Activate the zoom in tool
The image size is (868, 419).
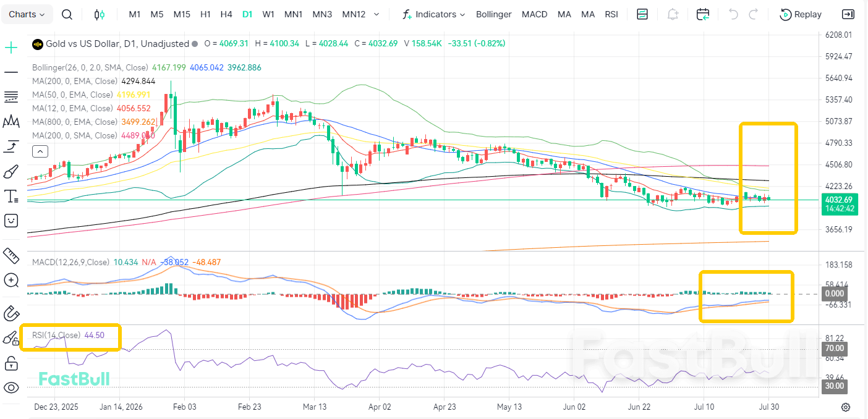(11, 280)
